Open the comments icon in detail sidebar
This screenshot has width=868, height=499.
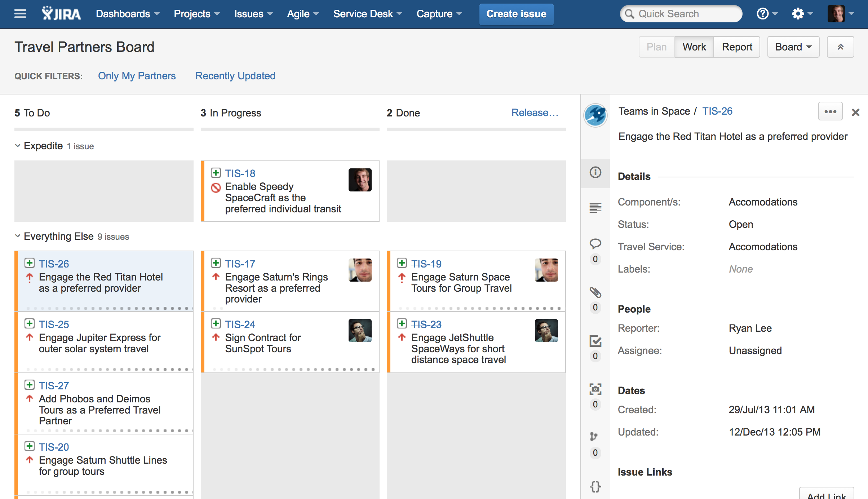tap(595, 244)
